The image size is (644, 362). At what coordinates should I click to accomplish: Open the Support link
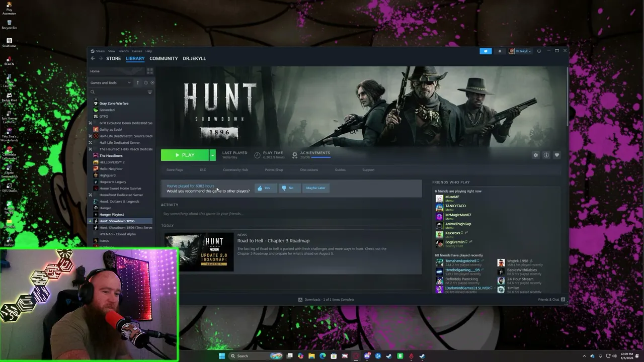tap(368, 170)
